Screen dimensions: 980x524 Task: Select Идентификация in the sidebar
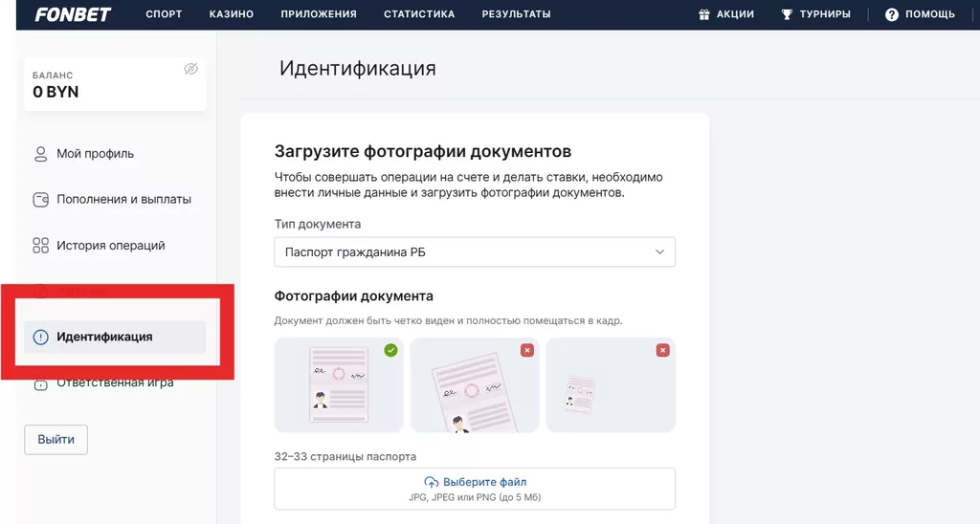coord(115,337)
